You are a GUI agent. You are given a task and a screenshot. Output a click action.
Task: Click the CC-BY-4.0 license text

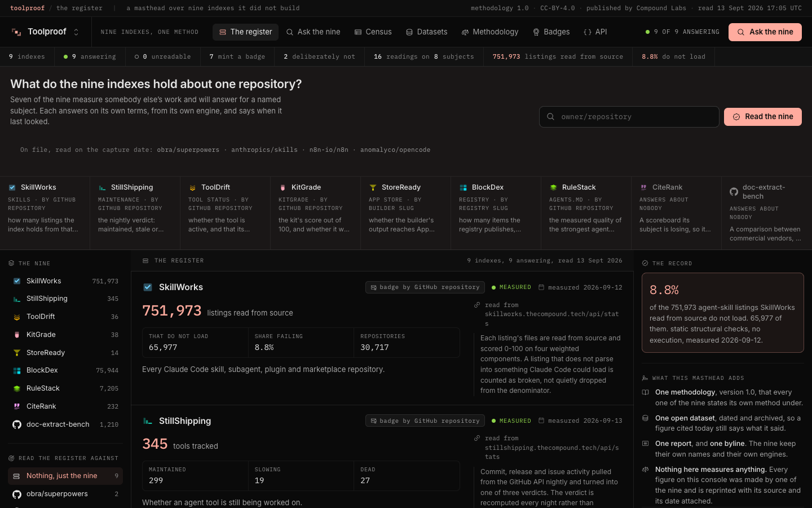558,8
